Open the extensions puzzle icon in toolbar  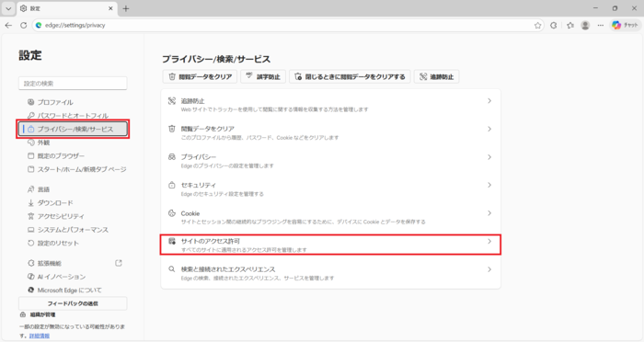554,26
